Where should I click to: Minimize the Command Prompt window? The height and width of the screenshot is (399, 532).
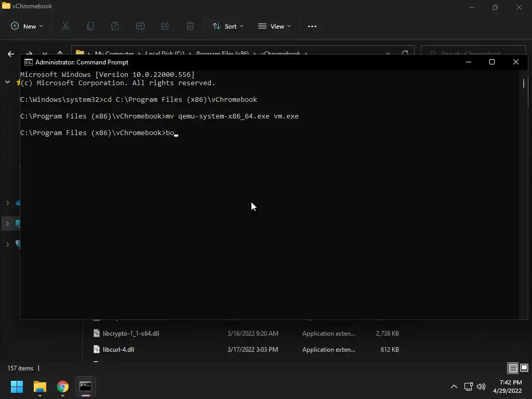(469, 62)
